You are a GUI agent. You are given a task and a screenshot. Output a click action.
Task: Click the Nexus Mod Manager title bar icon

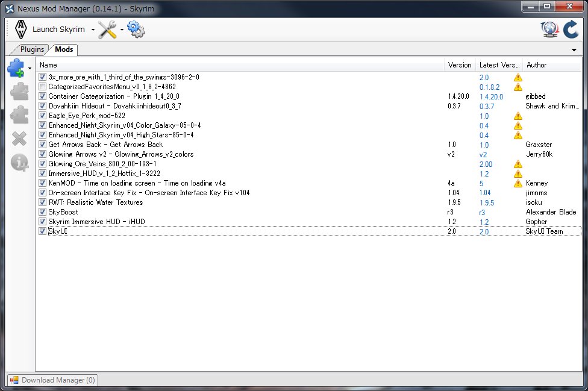[10, 8]
